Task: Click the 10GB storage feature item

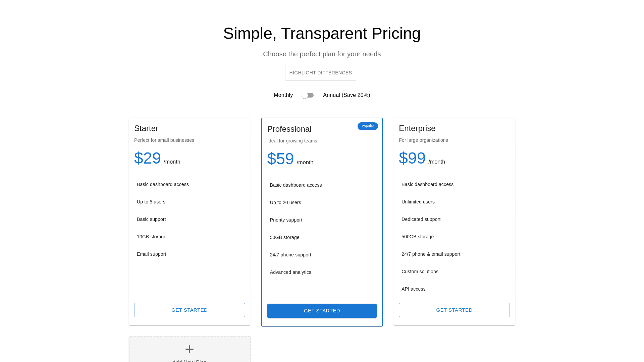Action: click(152, 237)
